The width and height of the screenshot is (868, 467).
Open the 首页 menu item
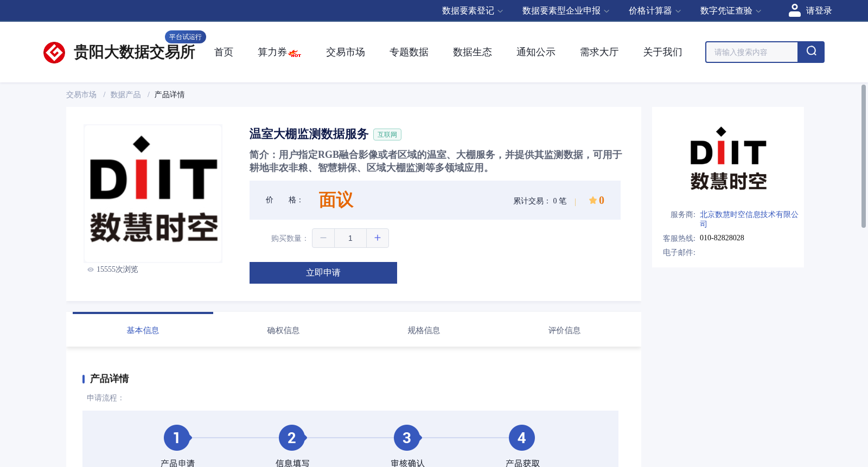224,52
